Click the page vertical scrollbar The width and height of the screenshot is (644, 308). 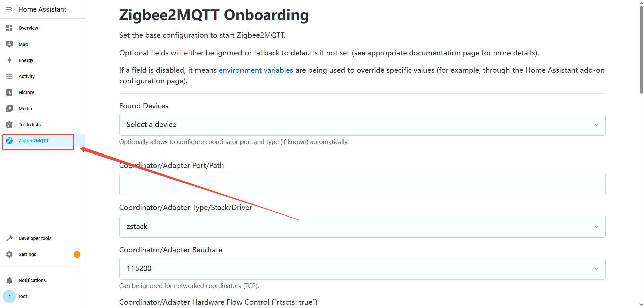coord(641,50)
